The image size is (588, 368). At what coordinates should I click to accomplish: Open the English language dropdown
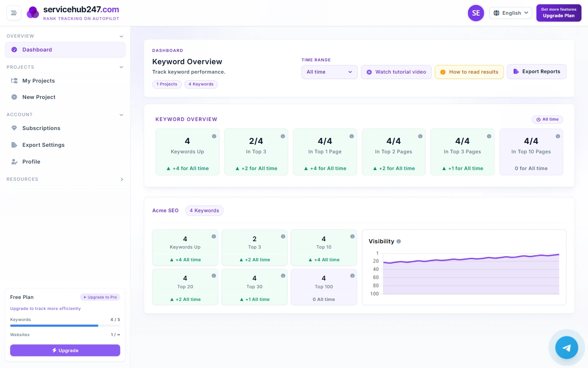(x=511, y=13)
